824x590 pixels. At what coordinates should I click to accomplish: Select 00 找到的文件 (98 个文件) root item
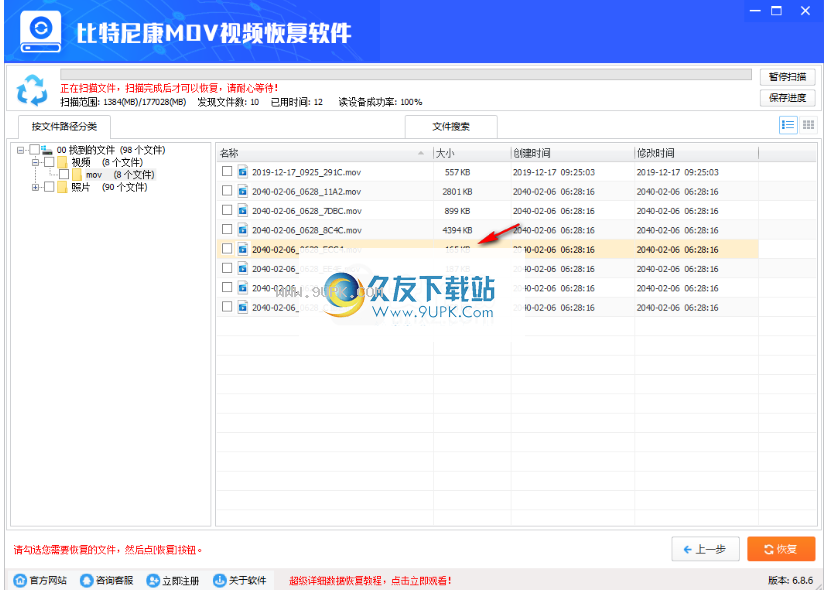coord(111,150)
